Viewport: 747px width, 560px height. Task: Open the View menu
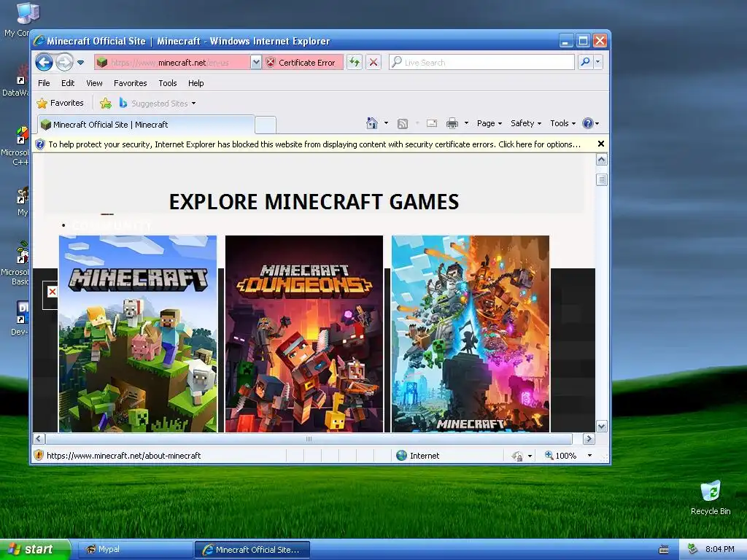click(94, 83)
